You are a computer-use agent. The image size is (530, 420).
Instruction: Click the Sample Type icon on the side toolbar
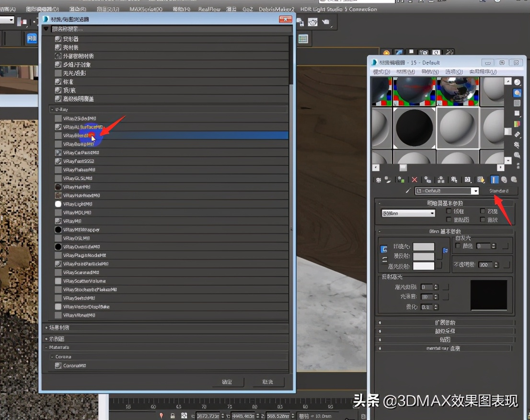coord(517,82)
